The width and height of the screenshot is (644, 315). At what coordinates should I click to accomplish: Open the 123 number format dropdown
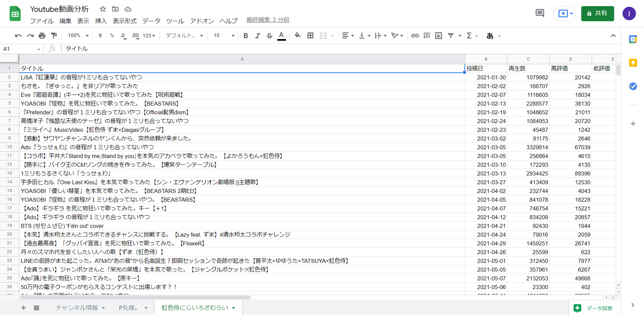point(149,36)
